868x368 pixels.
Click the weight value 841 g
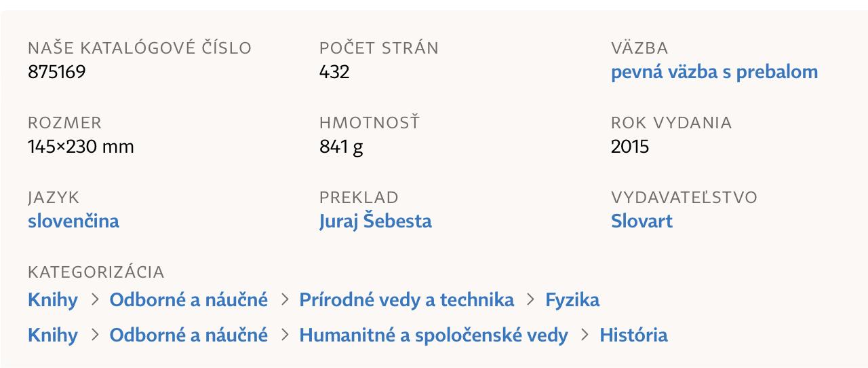pos(341,147)
